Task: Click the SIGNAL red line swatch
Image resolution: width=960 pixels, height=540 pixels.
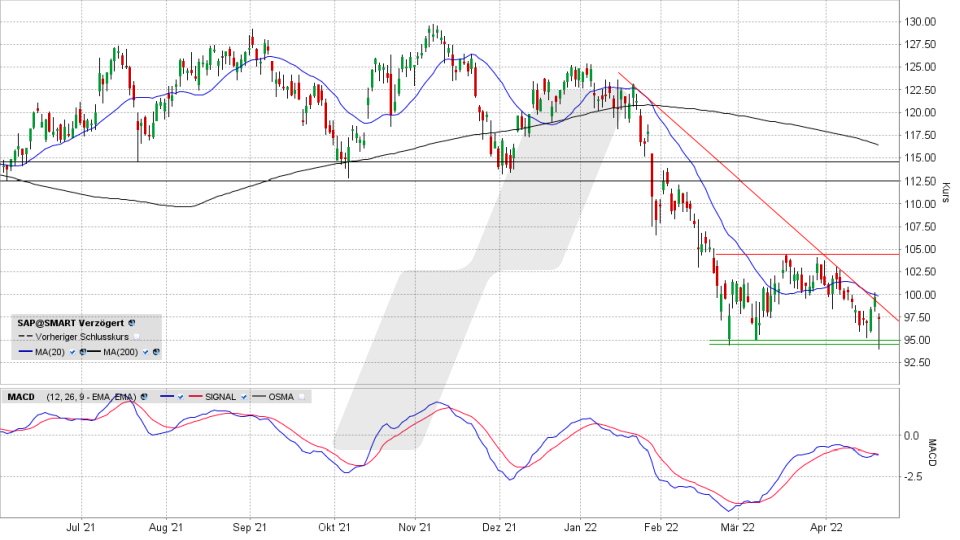Action: point(195,397)
